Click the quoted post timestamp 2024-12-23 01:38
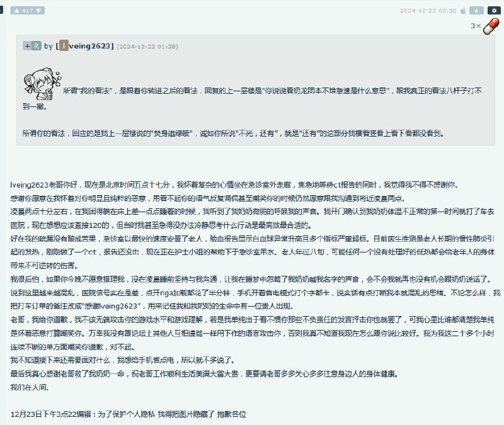 [x=147, y=46]
